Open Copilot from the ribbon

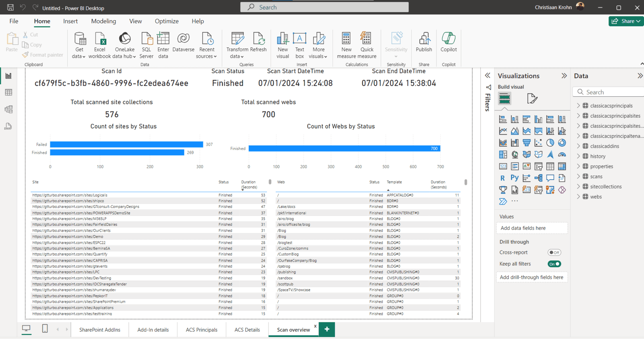tap(448, 43)
